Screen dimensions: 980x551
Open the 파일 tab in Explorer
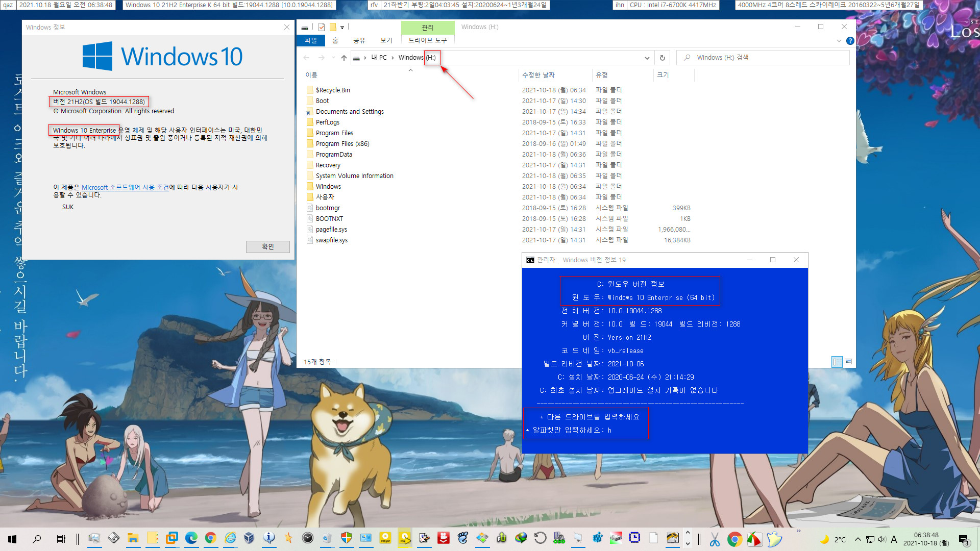tap(311, 40)
